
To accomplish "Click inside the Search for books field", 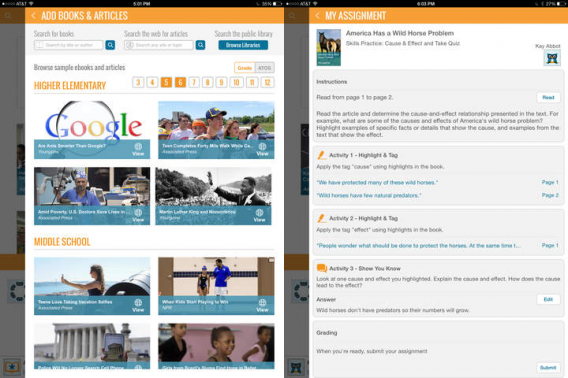I will tap(69, 45).
